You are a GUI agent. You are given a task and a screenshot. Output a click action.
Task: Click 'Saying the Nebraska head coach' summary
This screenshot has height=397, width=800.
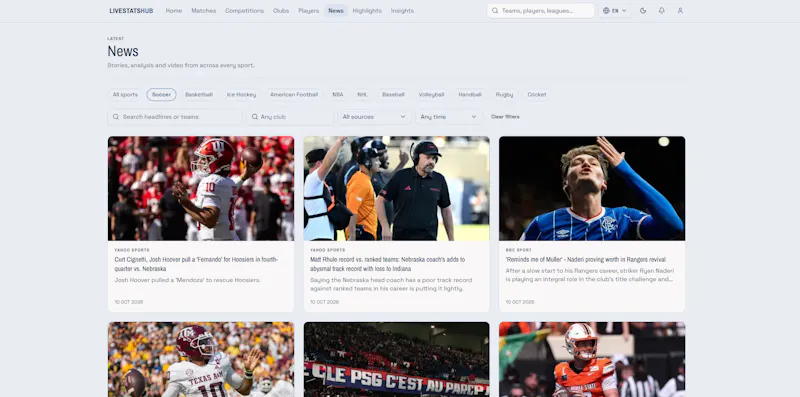[391, 284]
